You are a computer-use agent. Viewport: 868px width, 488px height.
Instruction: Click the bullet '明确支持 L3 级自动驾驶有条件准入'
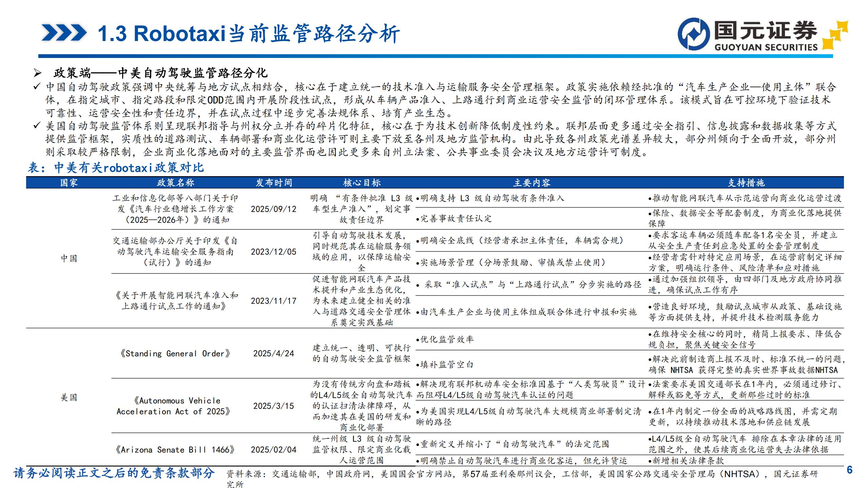(x=490, y=198)
